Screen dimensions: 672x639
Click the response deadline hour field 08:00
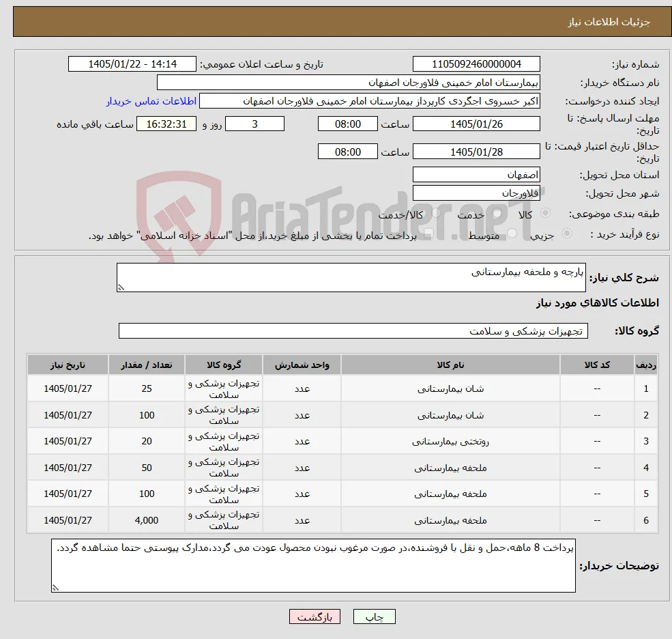pyautogui.click(x=347, y=124)
